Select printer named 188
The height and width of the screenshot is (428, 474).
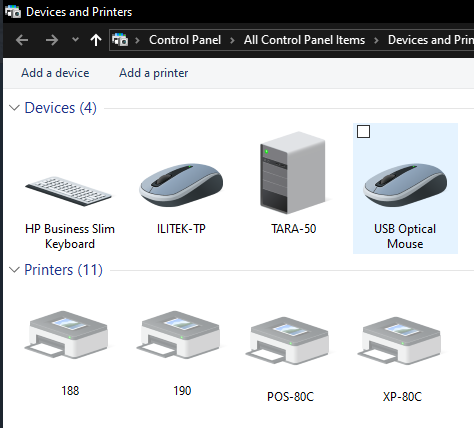click(67, 335)
